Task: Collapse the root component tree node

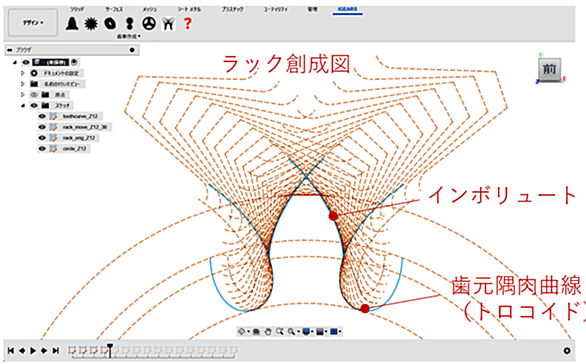Action: pos(15,62)
